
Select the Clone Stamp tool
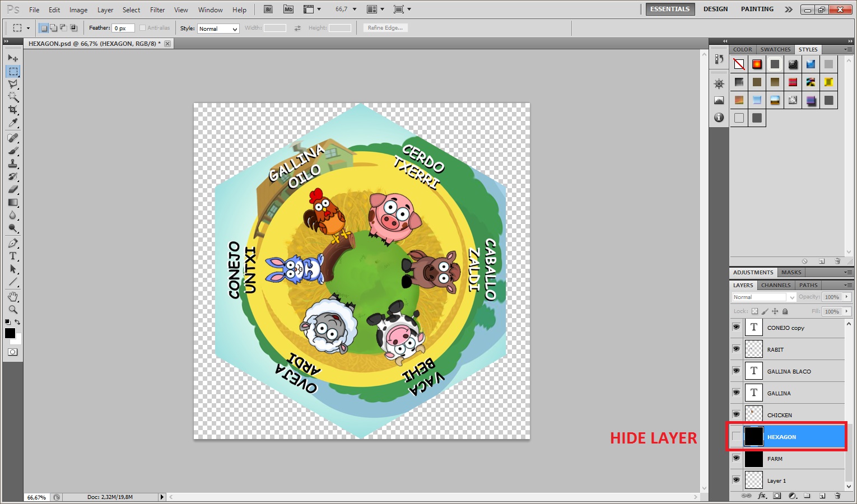click(x=13, y=164)
